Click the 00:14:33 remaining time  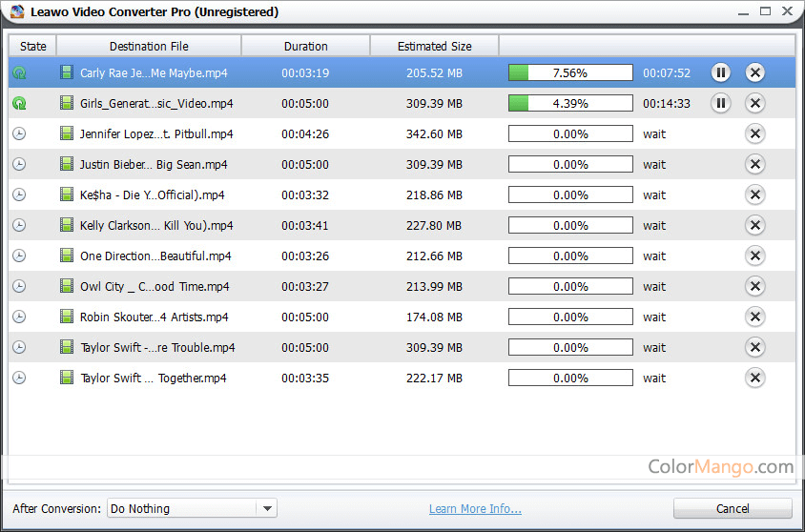click(x=667, y=104)
